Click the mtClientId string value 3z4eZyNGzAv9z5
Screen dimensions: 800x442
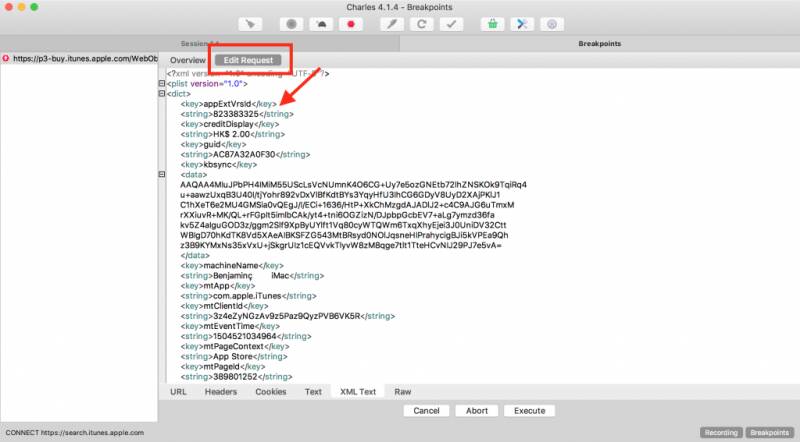pos(287,316)
